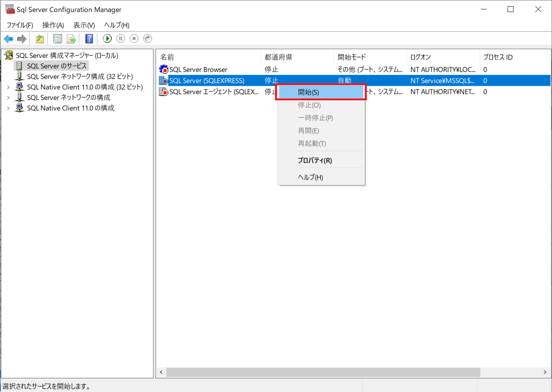Click the Pause service toolbar icon

tap(121, 38)
